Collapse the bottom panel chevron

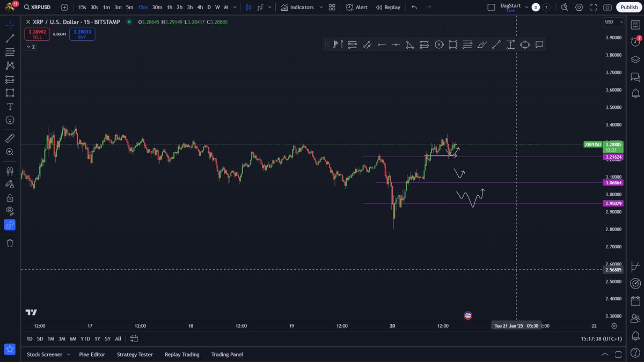click(605, 354)
